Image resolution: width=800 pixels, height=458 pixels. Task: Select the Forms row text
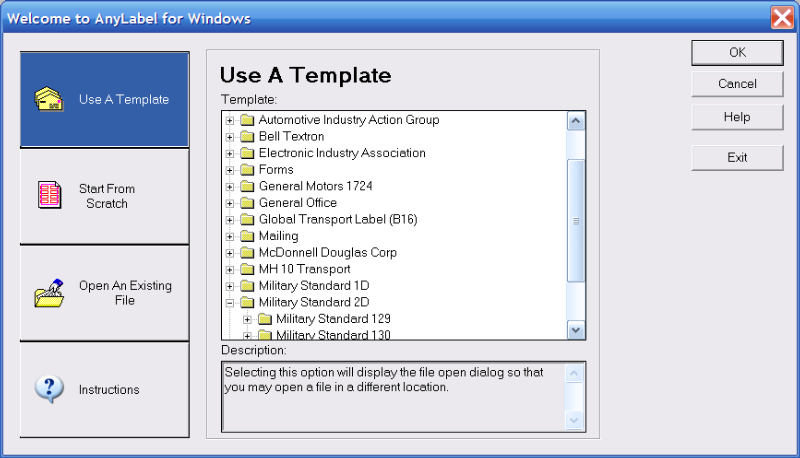(276, 169)
